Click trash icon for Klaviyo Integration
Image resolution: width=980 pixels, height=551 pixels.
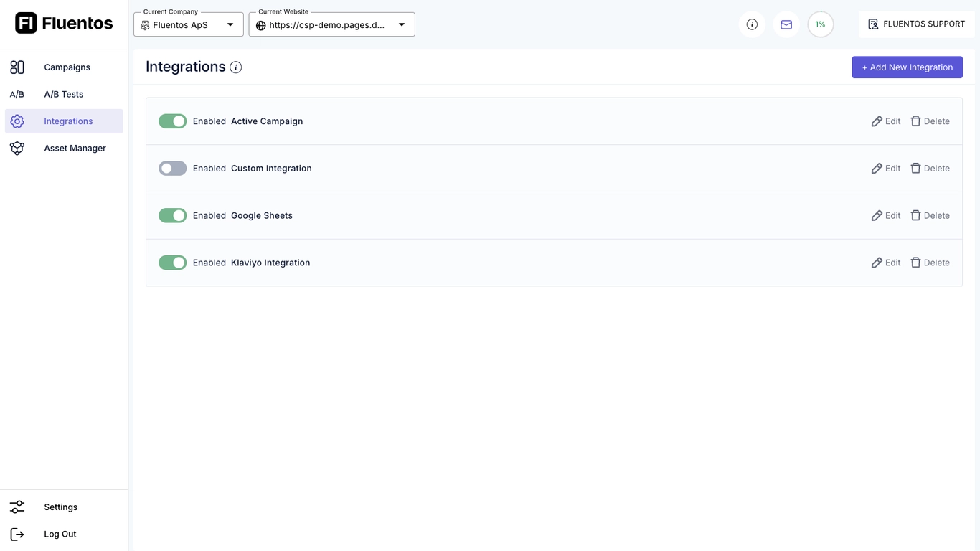[x=915, y=263]
